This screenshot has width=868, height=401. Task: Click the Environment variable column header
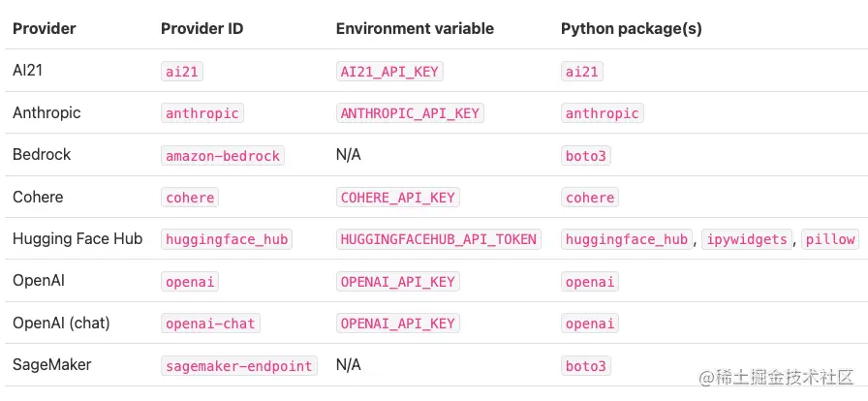416,29
